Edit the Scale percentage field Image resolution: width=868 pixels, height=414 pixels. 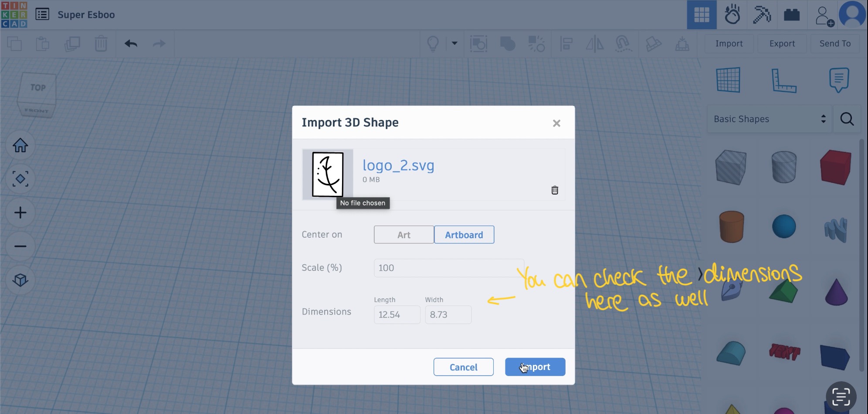(x=448, y=267)
